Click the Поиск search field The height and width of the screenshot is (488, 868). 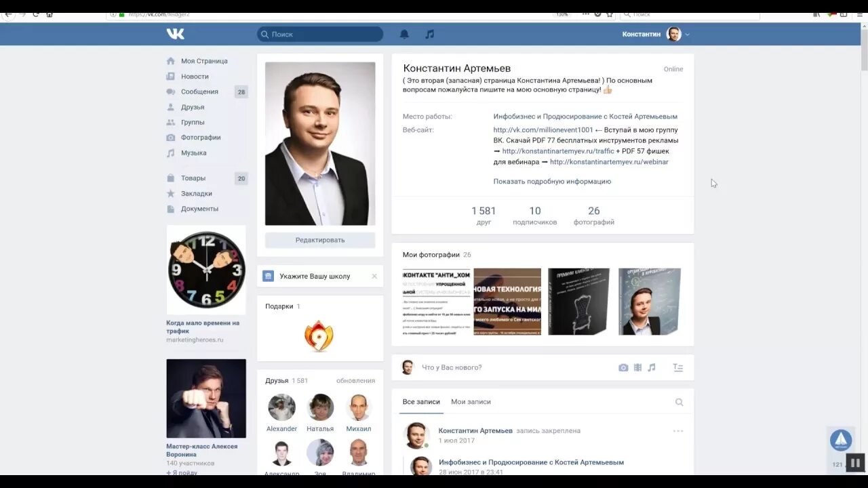pos(320,34)
